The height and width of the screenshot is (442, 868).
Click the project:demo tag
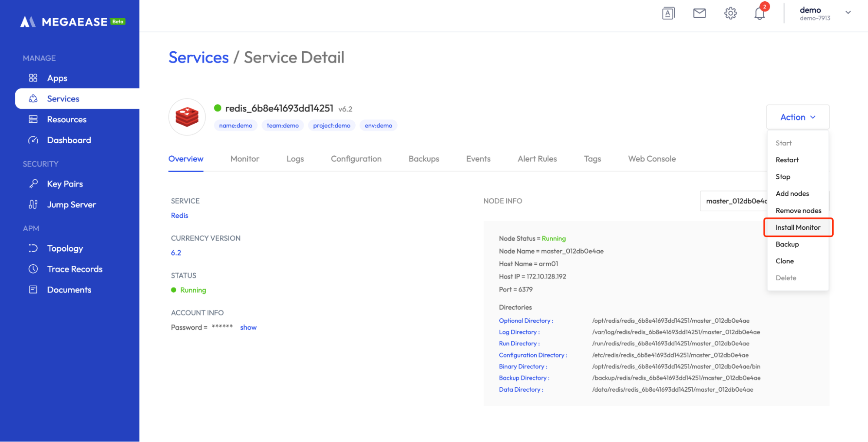(332, 126)
